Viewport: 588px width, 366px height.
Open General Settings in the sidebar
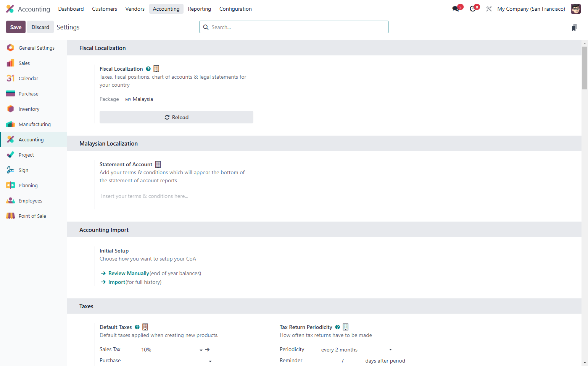[x=34, y=48]
